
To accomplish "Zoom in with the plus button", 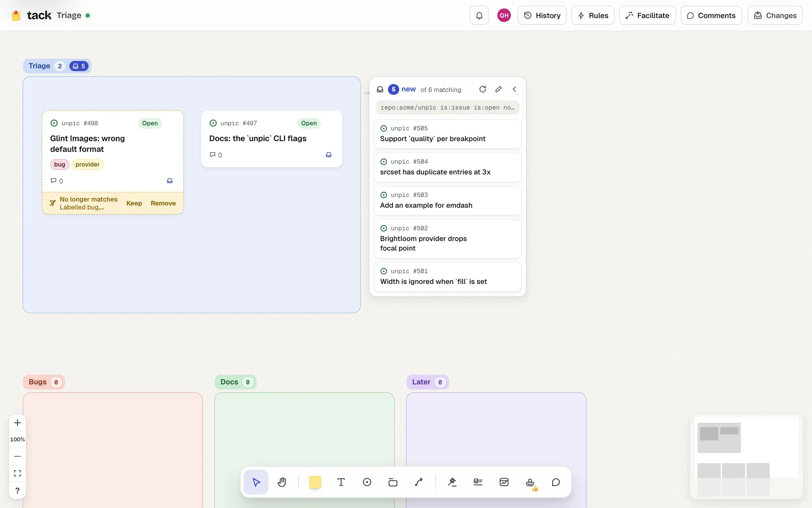I will (x=18, y=423).
